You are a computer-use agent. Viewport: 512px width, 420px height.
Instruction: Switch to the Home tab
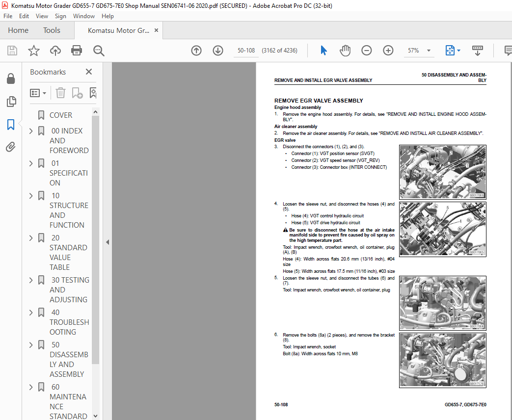click(x=18, y=30)
